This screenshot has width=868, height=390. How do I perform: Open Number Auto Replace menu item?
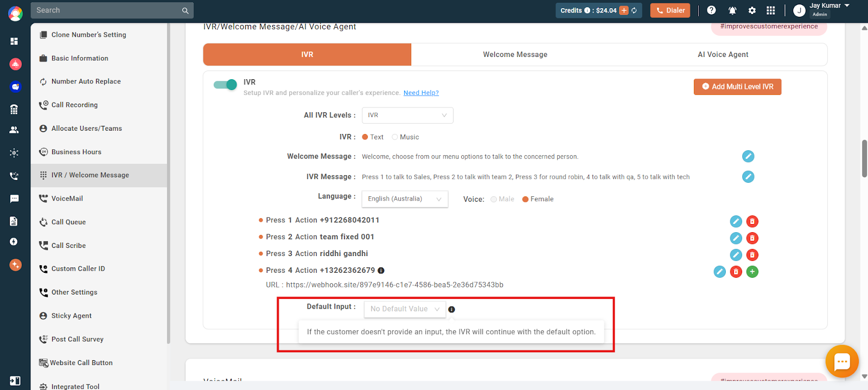pos(99,81)
